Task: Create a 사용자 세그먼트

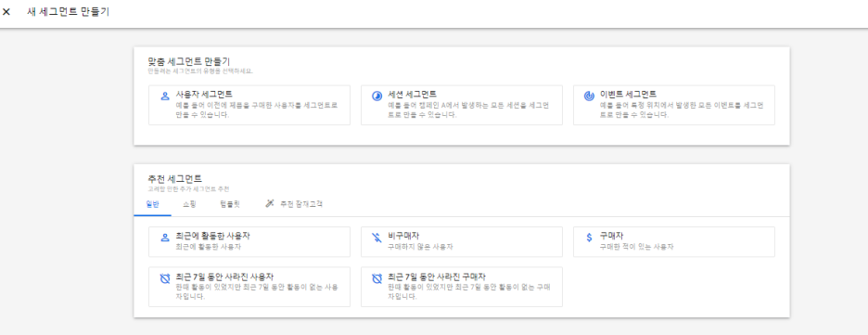Action: (249, 105)
